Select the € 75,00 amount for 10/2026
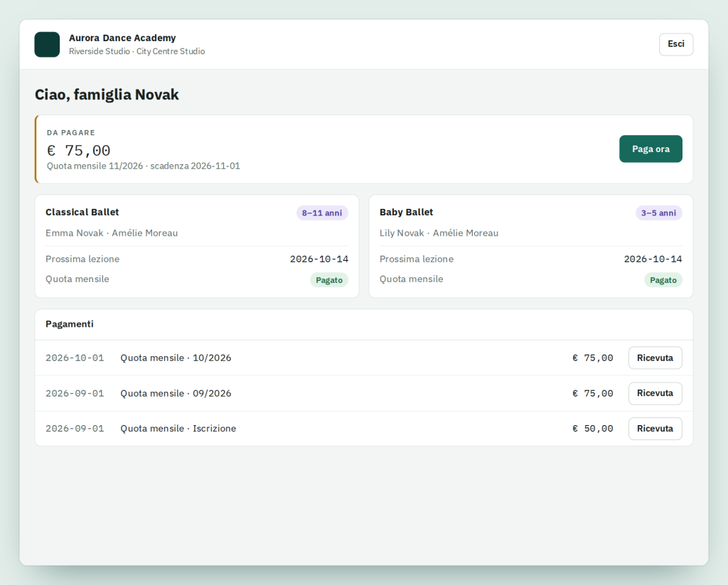 [x=592, y=358]
